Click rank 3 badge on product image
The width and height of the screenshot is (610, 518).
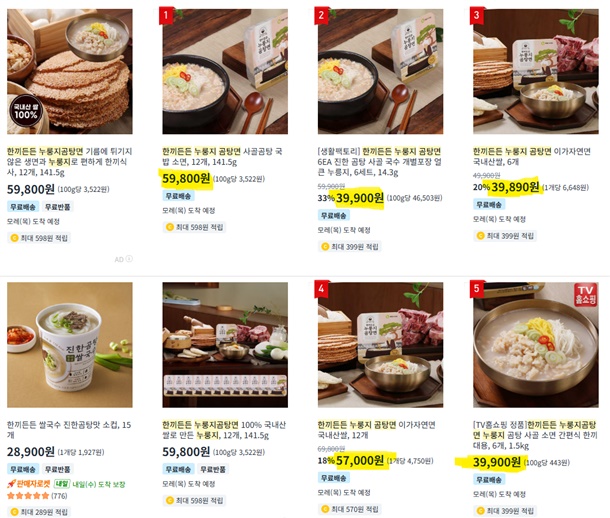(477, 16)
